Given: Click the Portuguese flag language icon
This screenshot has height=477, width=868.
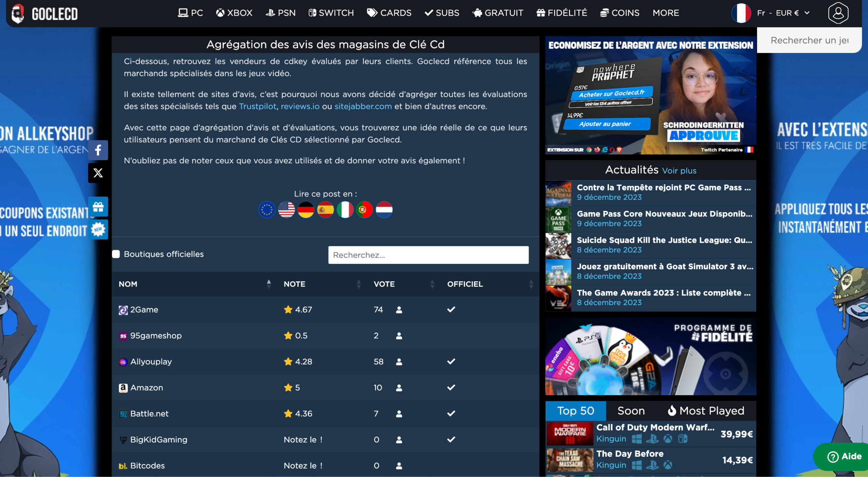Looking at the screenshot, I should pos(364,210).
